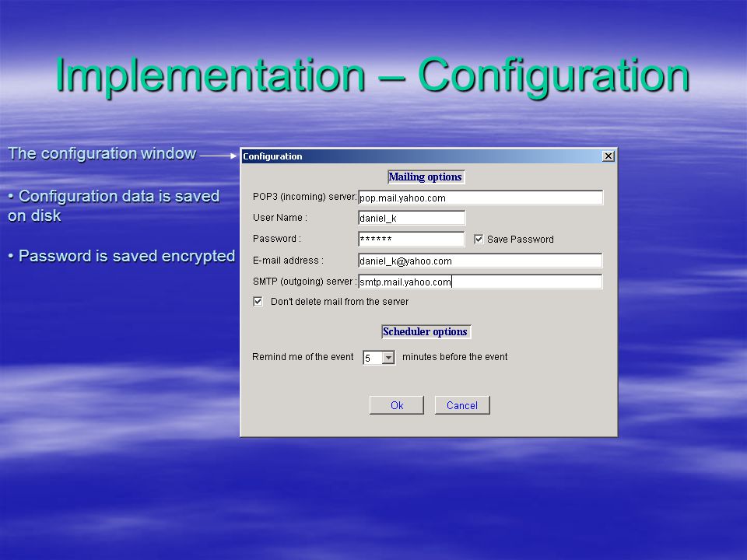Click the Scheduler options heading
This screenshot has width=747, height=560.
pyautogui.click(x=426, y=332)
